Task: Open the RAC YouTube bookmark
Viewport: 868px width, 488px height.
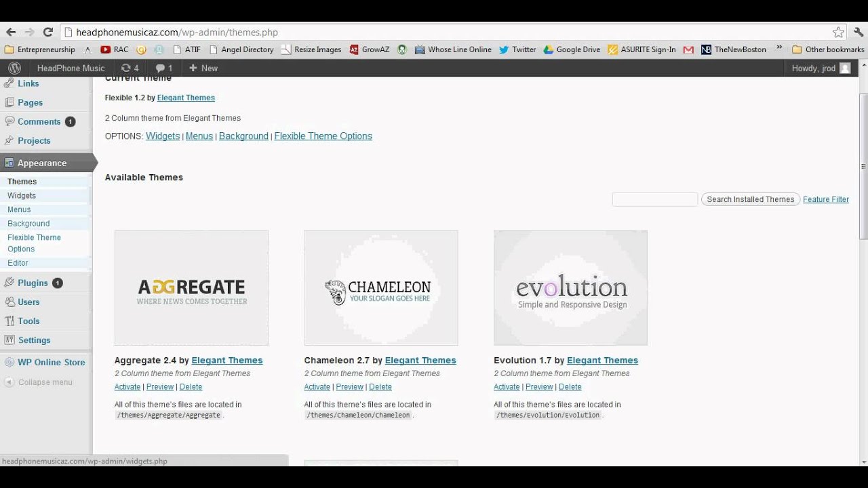Action: [114, 49]
